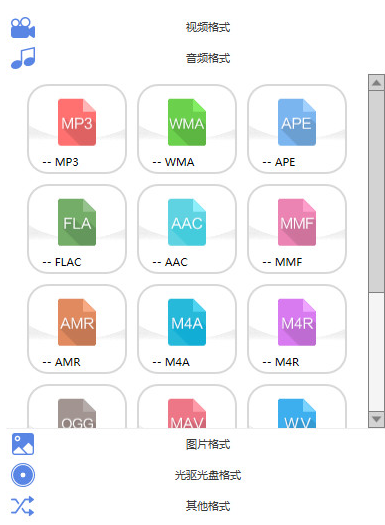Click the '-- MMF' label
This screenshot has height=525, width=385.
tap(282, 262)
